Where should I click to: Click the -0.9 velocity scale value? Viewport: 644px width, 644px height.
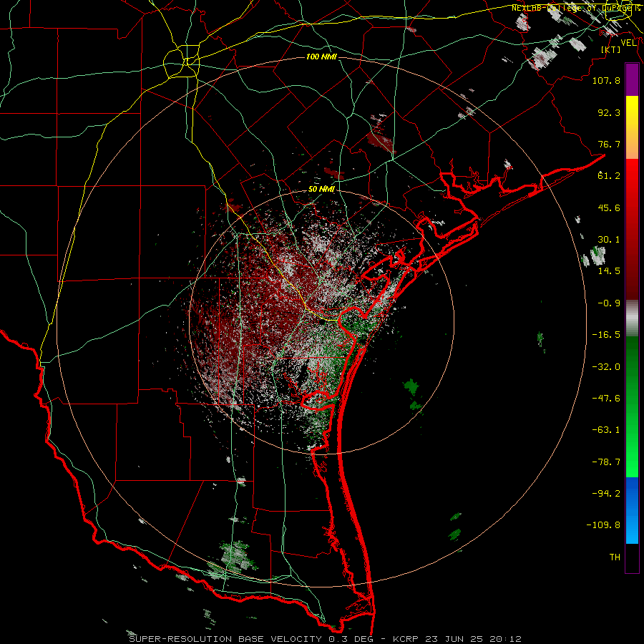click(x=609, y=303)
